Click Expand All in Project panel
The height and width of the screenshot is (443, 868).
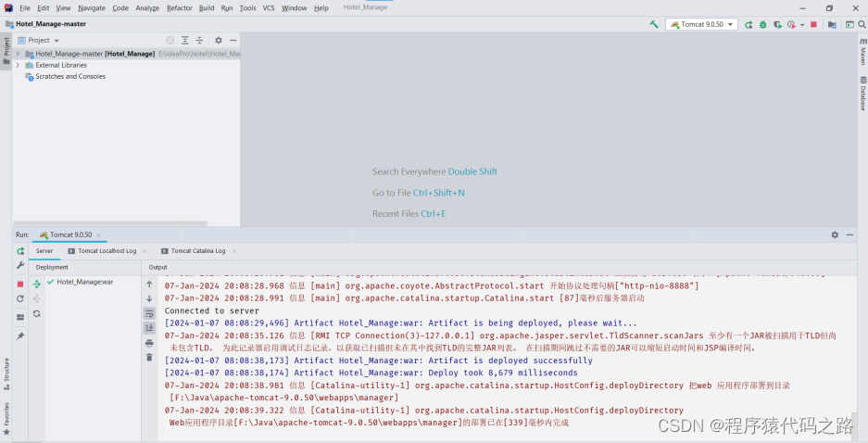point(185,41)
